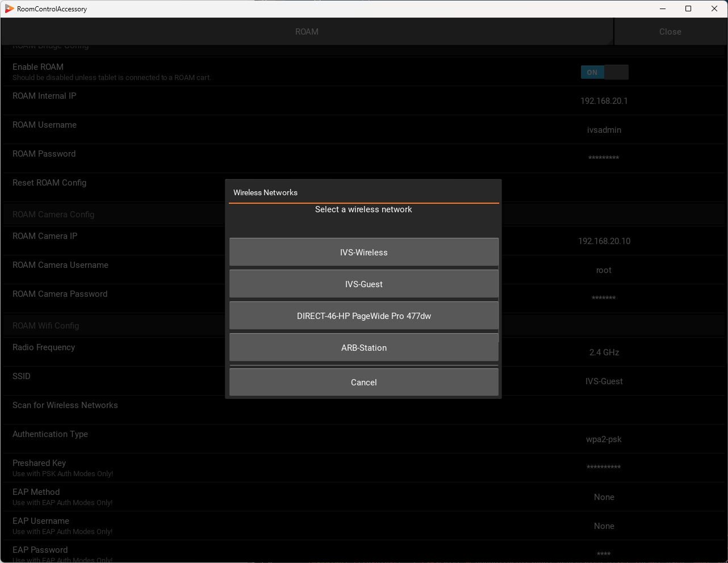Viewport: 728px width, 563px height.
Task: Click the SSID value IVS-Guest on right
Action: 604,381
